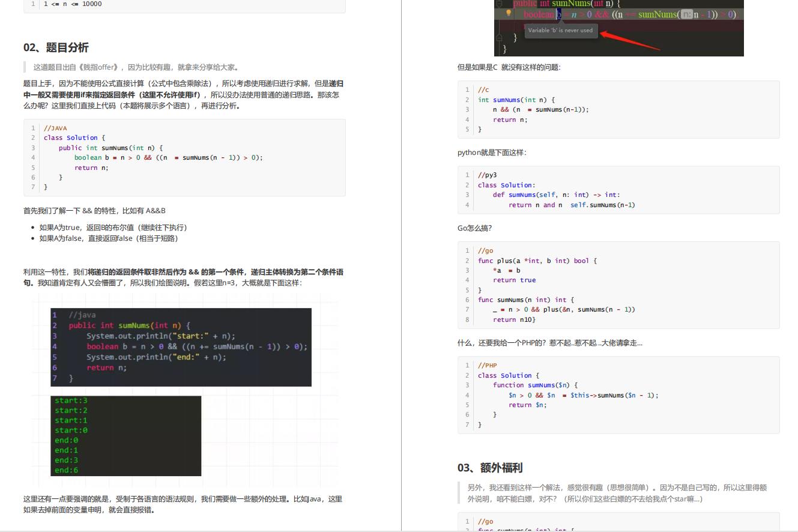Click the heading 02、题目分析
The width and height of the screenshot is (798, 532).
pos(56,47)
